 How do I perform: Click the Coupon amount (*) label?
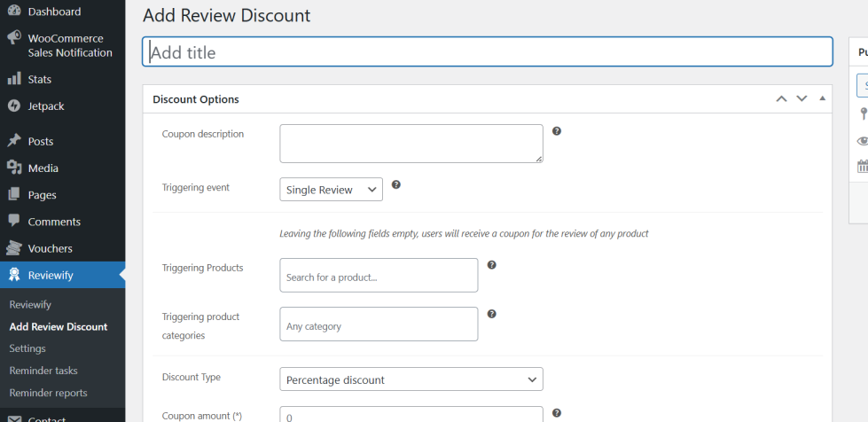[202, 416]
